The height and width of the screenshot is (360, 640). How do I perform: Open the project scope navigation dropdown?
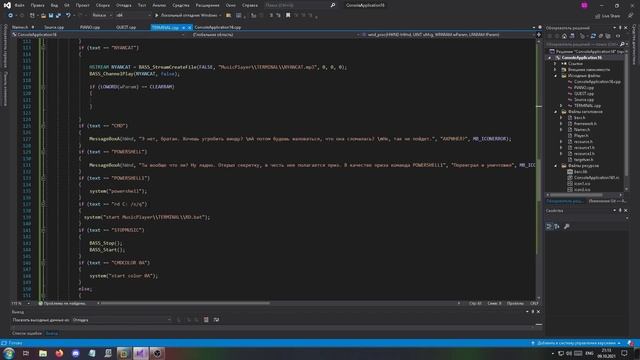point(98,35)
